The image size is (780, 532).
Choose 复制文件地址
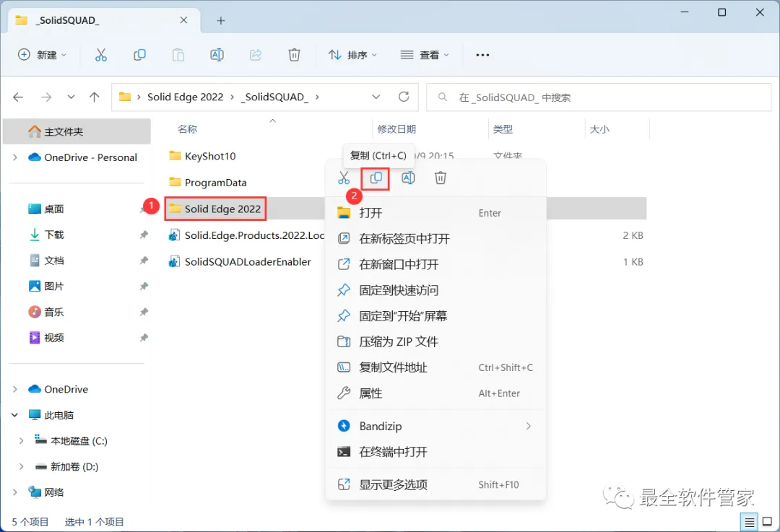[x=435, y=367]
